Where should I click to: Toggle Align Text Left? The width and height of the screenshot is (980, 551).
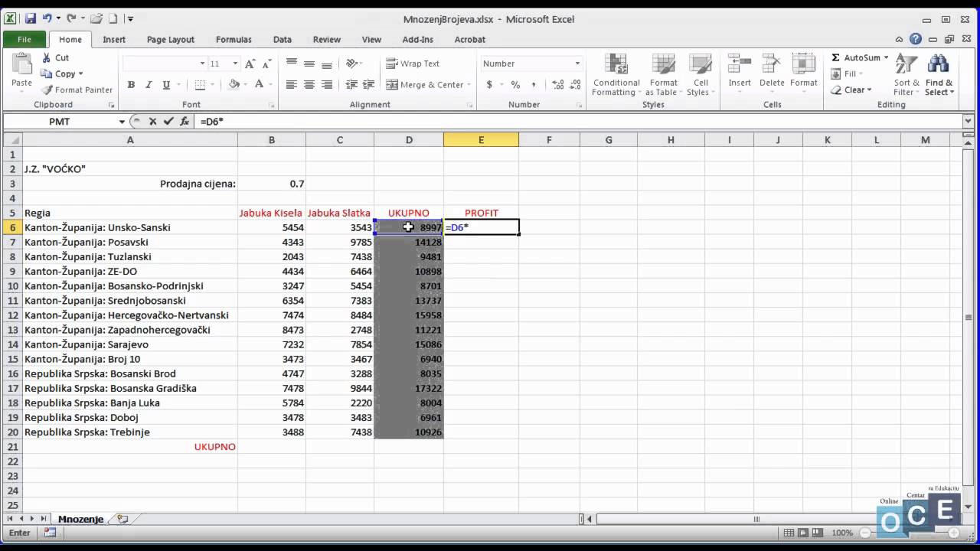pyautogui.click(x=292, y=85)
